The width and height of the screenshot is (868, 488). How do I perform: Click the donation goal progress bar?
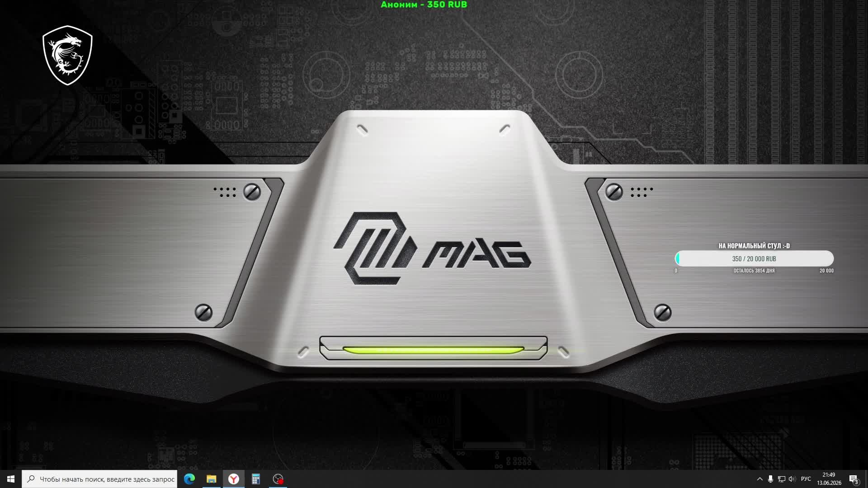754,259
